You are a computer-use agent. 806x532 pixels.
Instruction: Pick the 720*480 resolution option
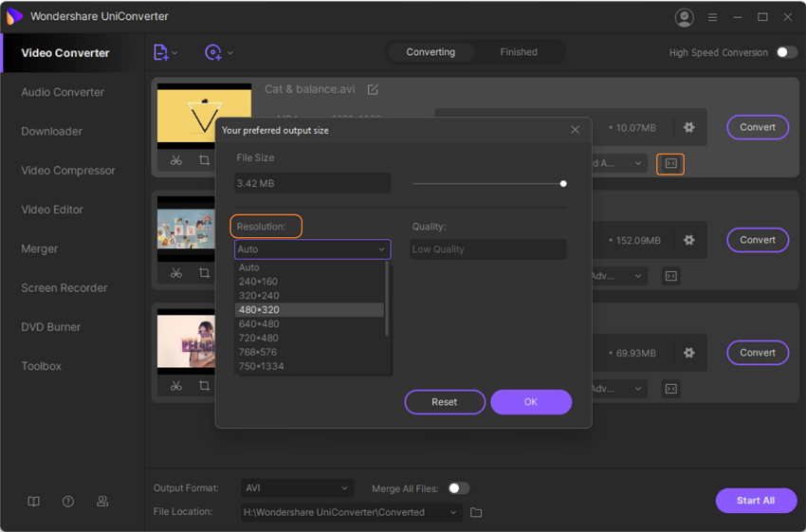(309, 339)
